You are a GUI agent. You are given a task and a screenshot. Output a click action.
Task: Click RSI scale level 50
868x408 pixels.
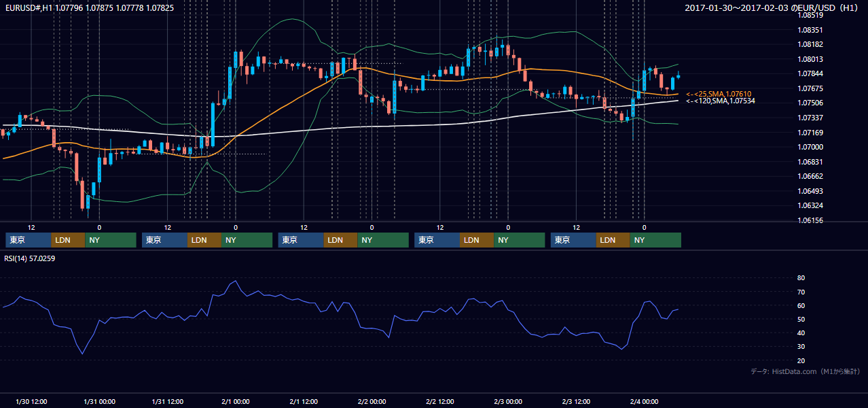801,319
